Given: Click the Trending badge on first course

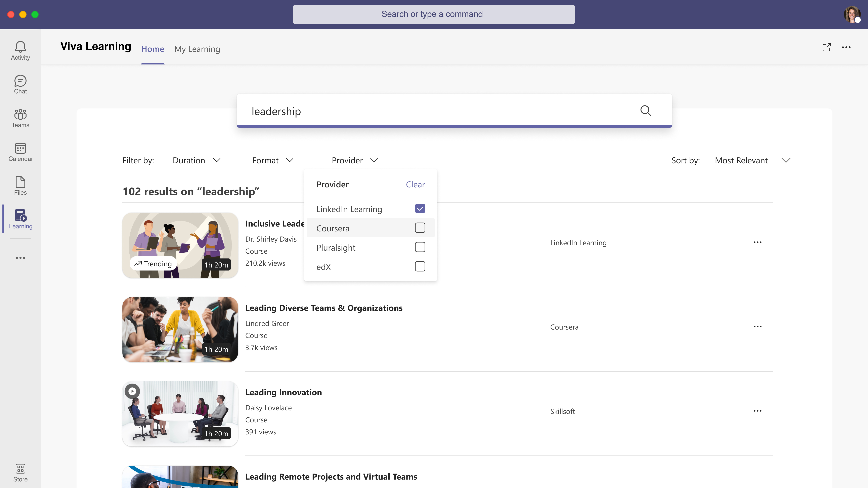Looking at the screenshot, I should click(x=153, y=264).
